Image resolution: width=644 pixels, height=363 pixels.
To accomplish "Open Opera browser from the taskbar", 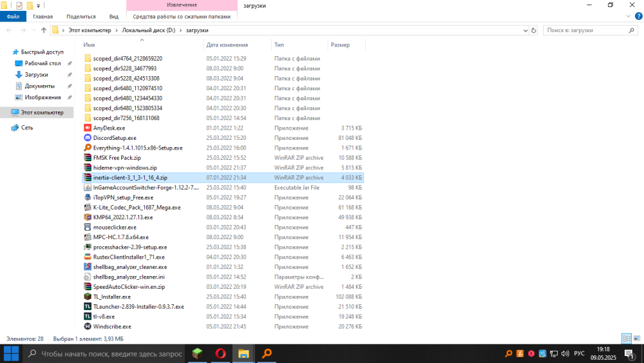I will tap(220, 353).
